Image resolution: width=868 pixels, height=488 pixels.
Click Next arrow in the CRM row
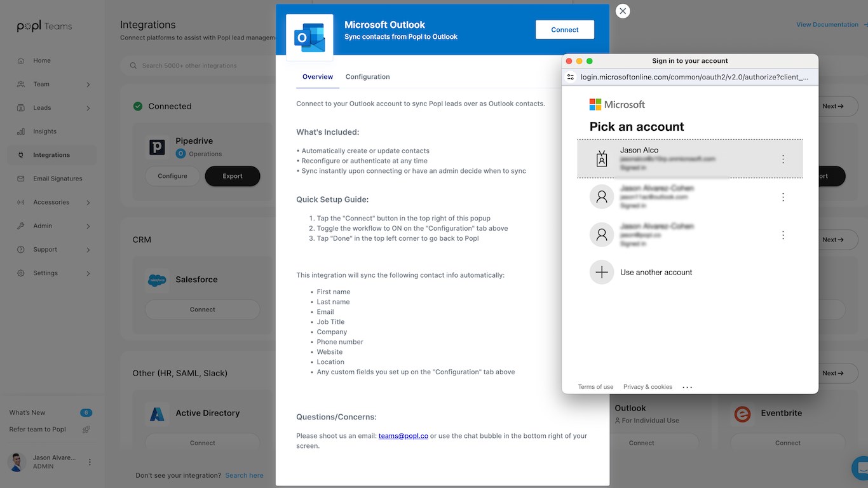click(832, 240)
